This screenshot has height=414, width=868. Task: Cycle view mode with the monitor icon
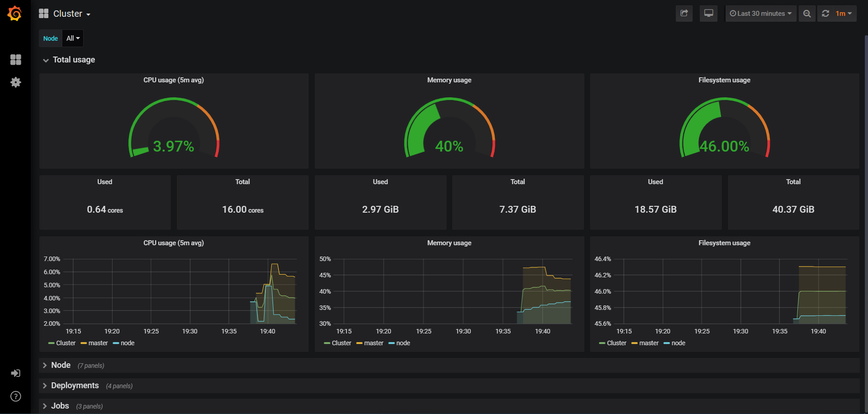[x=708, y=14]
